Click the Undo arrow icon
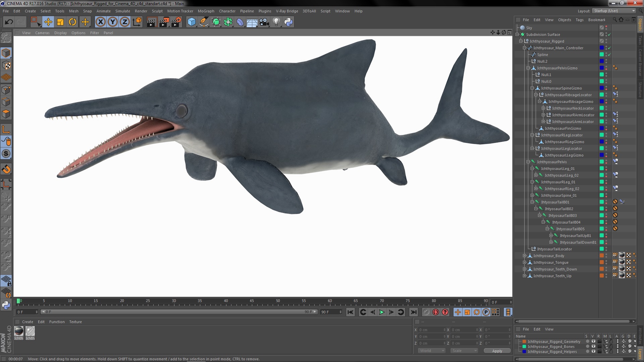Screen dimensions: 644x362 click(x=9, y=22)
